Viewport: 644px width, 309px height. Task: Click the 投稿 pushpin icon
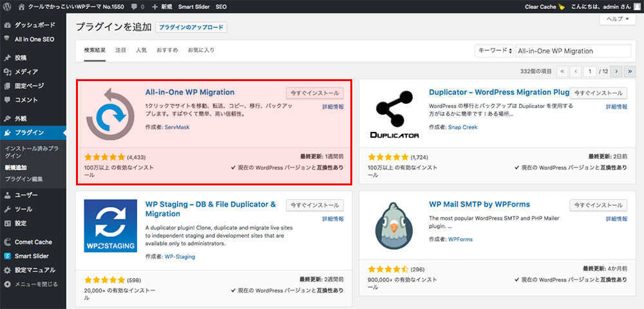click(7, 58)
